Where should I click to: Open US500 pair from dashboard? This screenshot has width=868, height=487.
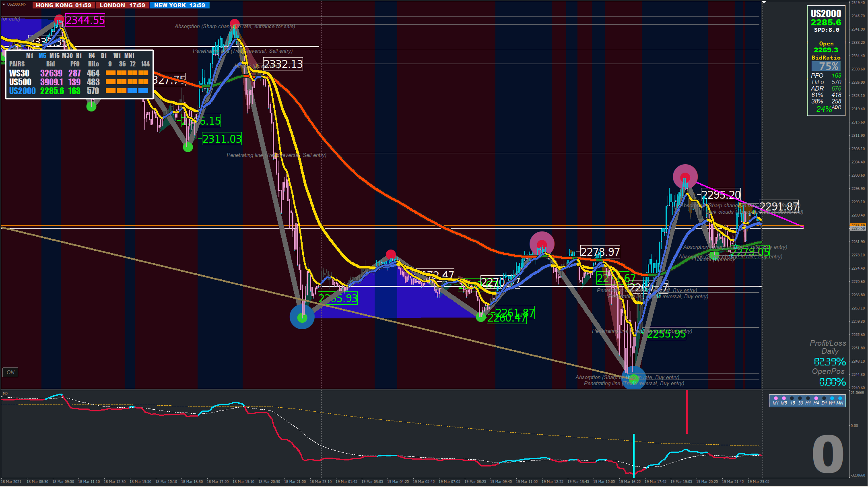pos(20,82)
